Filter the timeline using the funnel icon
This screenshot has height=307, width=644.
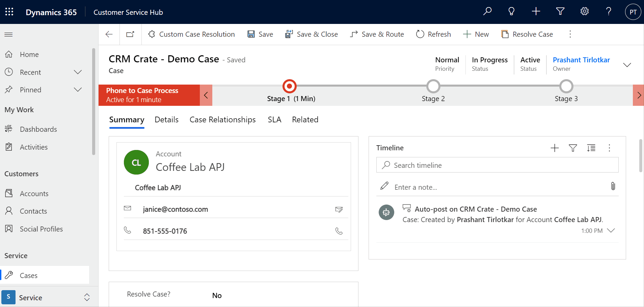pyautogui.click(x=573, y=148)
